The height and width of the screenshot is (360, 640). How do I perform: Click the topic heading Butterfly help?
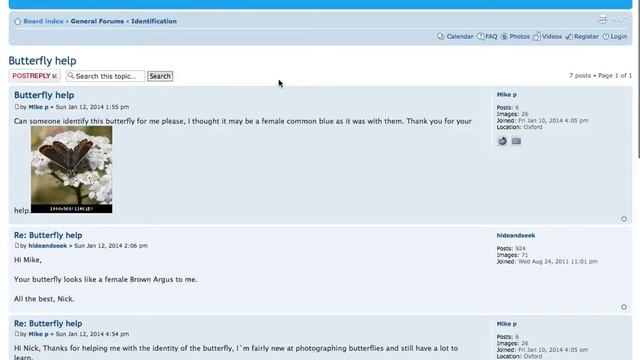point(42,61)
